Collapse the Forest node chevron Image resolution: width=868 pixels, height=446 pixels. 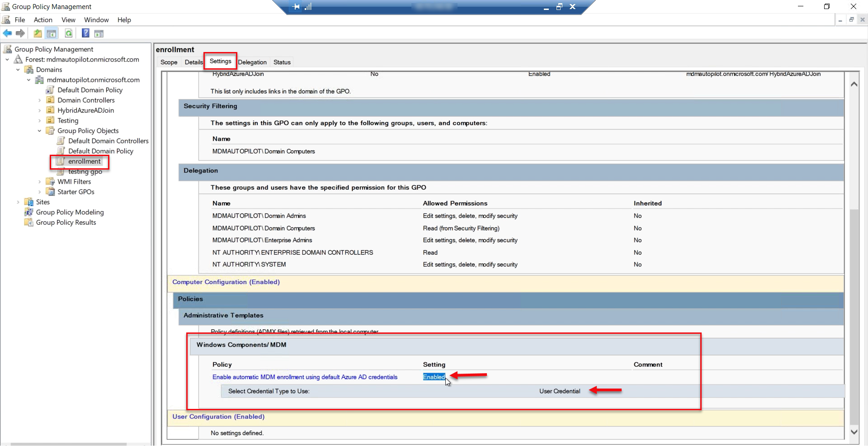[x=7, y=59]
